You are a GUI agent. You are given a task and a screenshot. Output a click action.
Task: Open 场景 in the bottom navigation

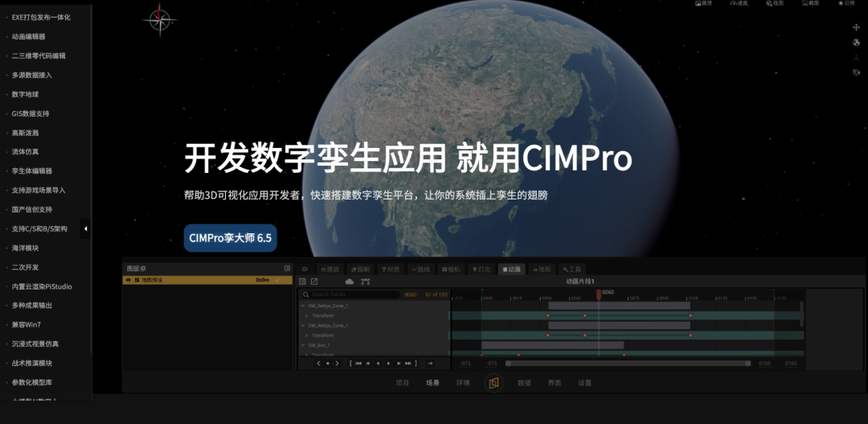(433, 383)
